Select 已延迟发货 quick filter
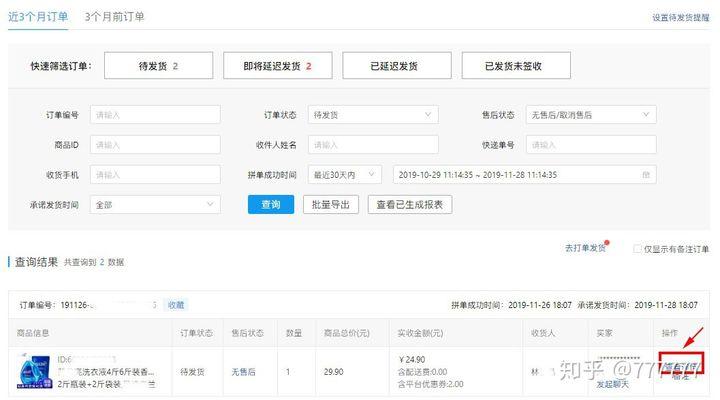 397,66
